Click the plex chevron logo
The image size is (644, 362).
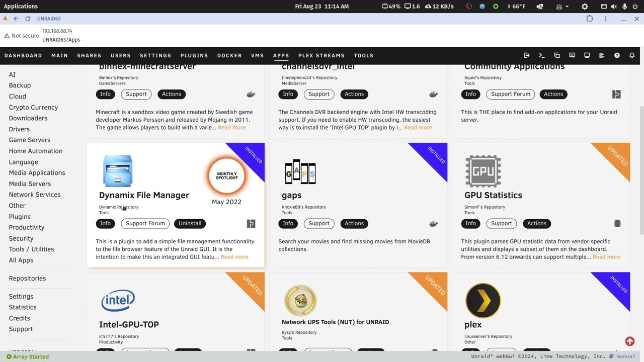[x=483, y=301]
